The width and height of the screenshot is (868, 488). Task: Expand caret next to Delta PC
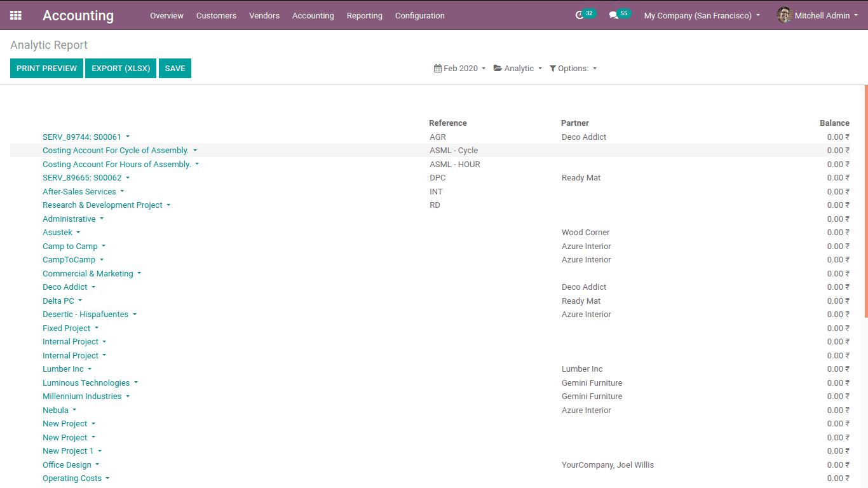pyautogui.click(x=80, y=301)
